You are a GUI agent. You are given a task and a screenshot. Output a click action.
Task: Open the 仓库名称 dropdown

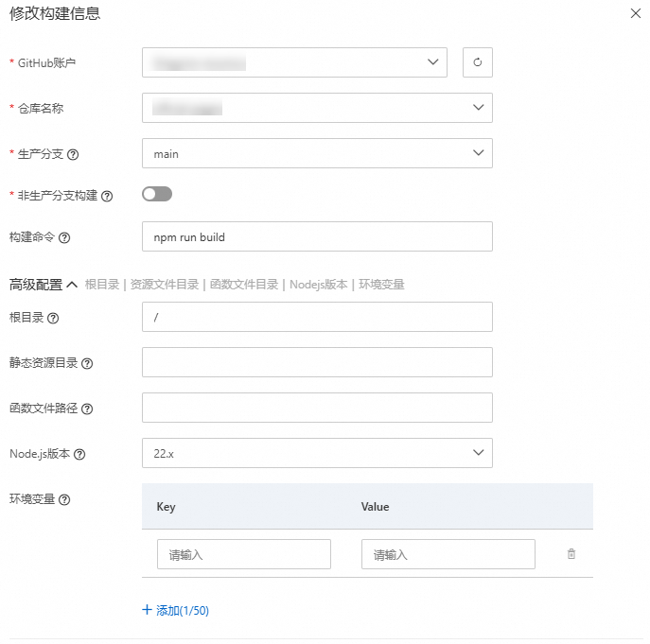[317, 108]
